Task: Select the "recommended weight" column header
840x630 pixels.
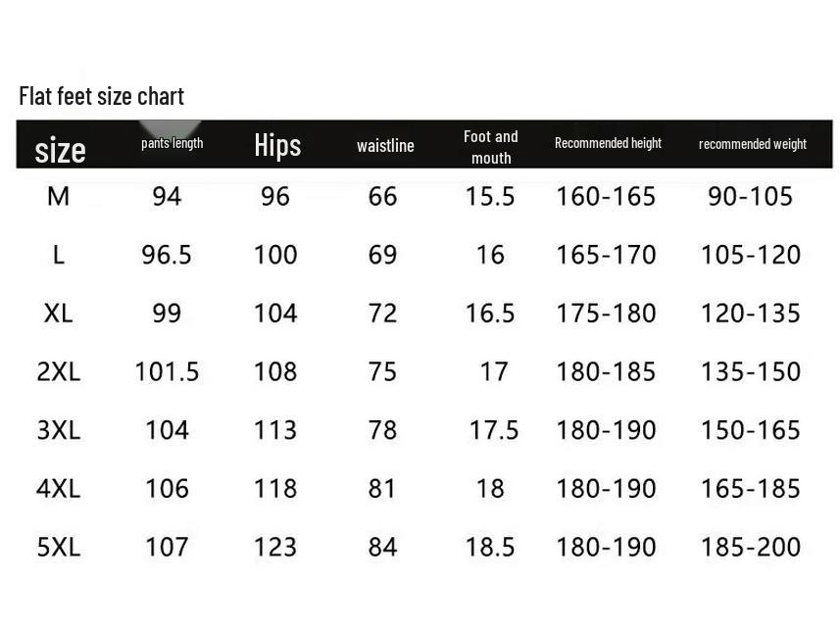Action: click(x=752, y=144)
